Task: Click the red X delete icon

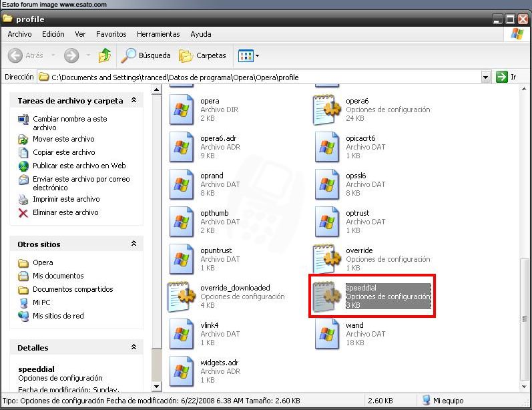Action: point(23,213)
